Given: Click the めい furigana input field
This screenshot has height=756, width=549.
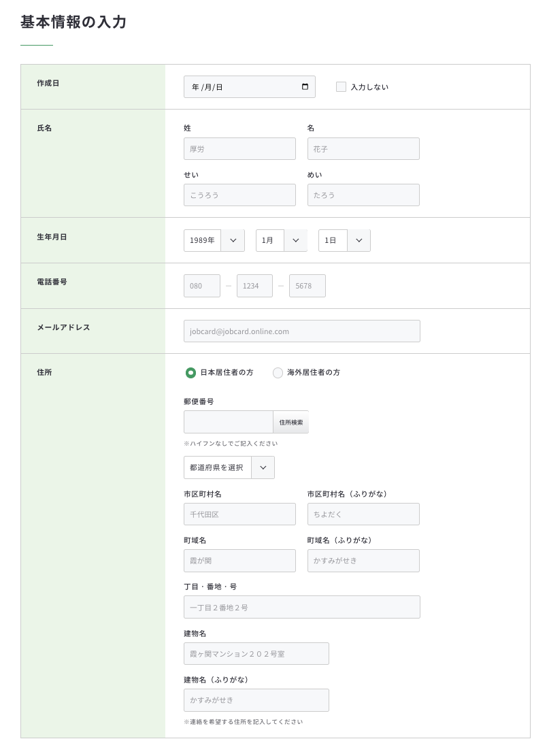Looking at the screenshot, I should coord(363,195).
